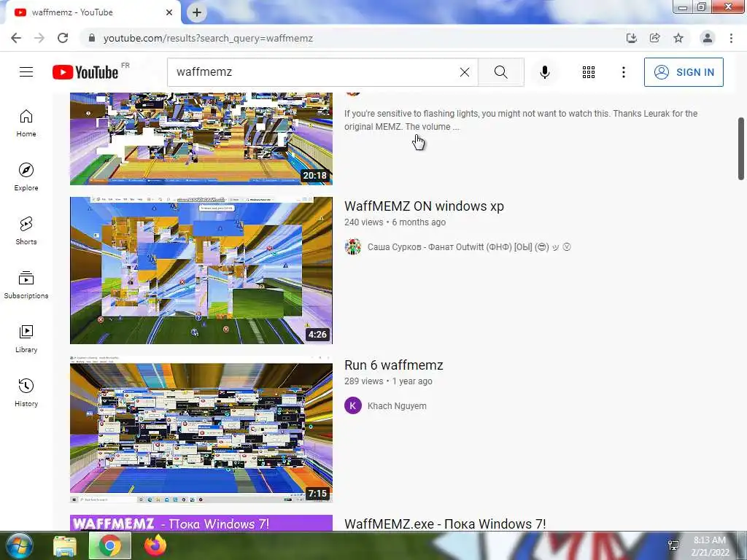Start voice search with the microphone
Viewport: 747px width, 560px height.
coord(545,72)
